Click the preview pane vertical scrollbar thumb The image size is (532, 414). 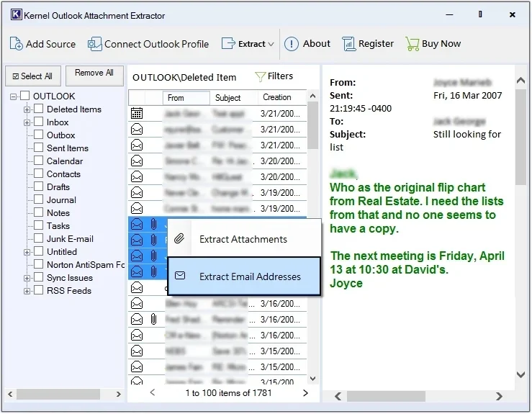(x=520, y=137)
